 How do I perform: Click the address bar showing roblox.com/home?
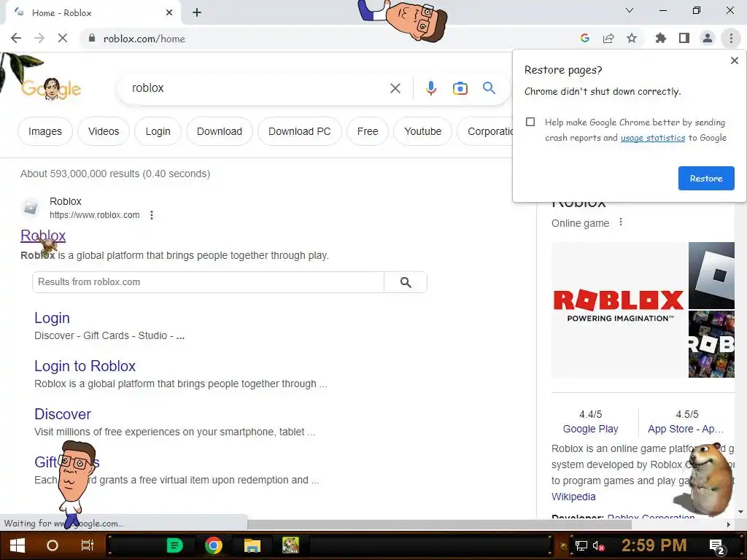(329, 39)
